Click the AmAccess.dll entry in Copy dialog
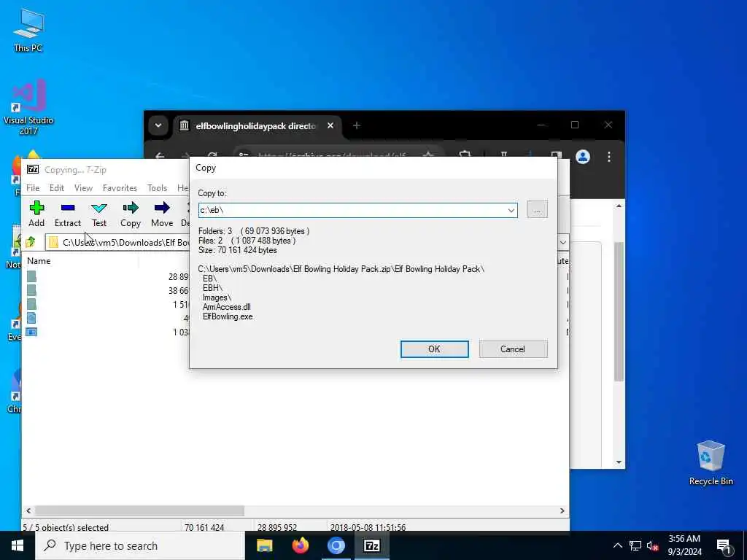 (227, 307)
